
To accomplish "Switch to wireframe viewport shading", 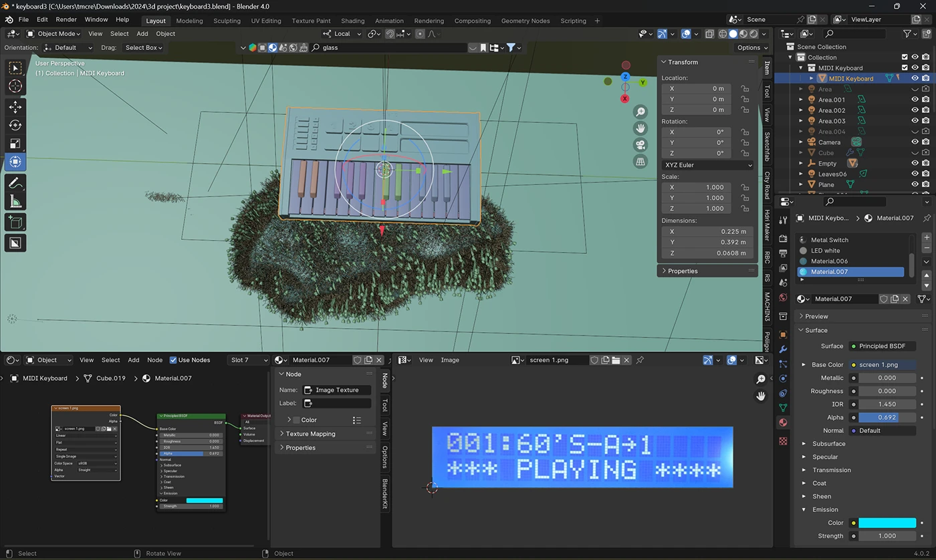I will [723, 33].
